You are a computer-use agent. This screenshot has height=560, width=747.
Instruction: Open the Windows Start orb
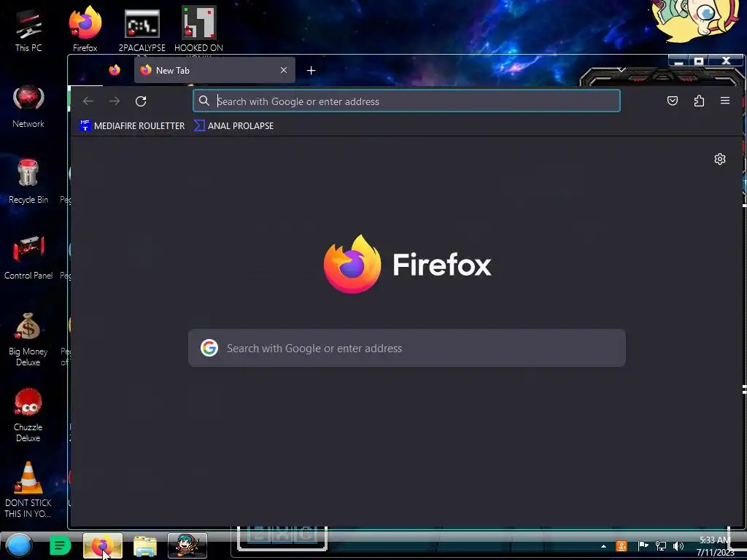click(19, 545)
